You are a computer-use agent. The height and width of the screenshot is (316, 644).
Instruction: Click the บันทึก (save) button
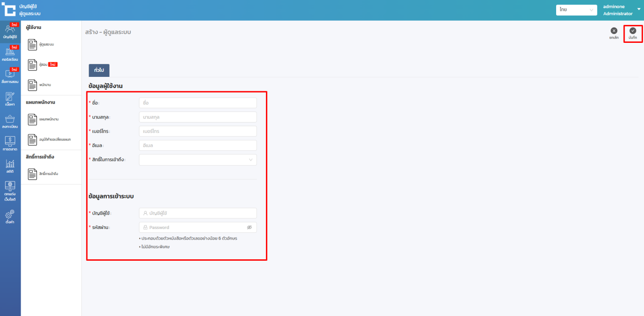click(x=632, y=33)
